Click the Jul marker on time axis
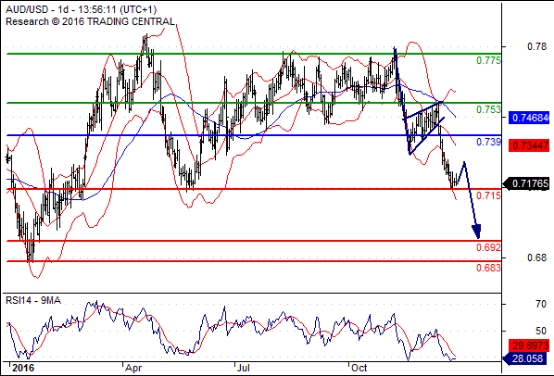This screenshot has height=376, width=554. 243,368
